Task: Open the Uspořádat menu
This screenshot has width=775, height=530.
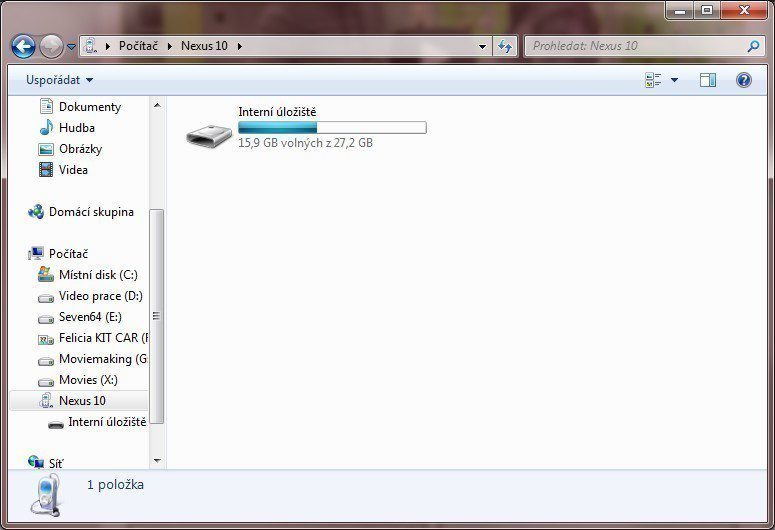Action: [x=59, y=80]
